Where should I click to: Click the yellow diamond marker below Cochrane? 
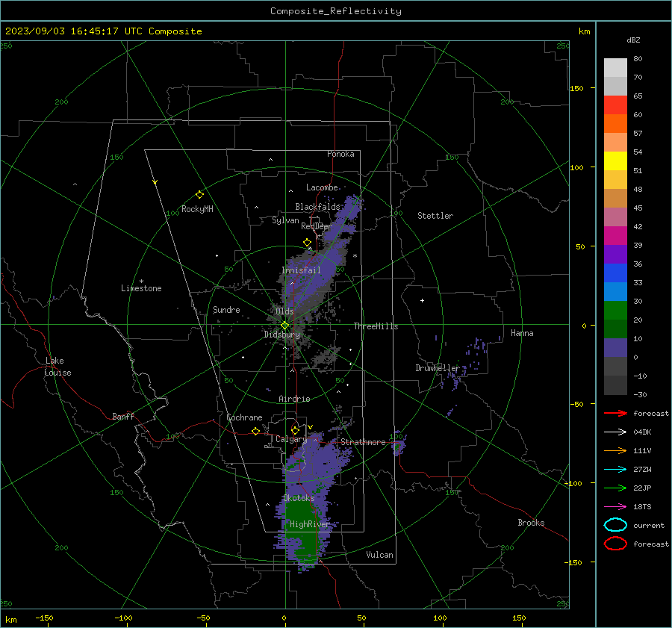[x=256, y=431]
